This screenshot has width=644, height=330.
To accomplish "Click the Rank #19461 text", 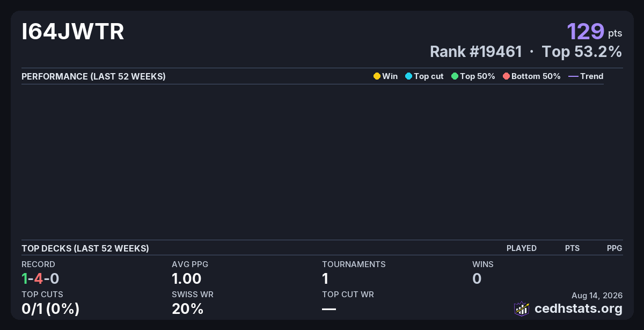I will tap(476, 52).
